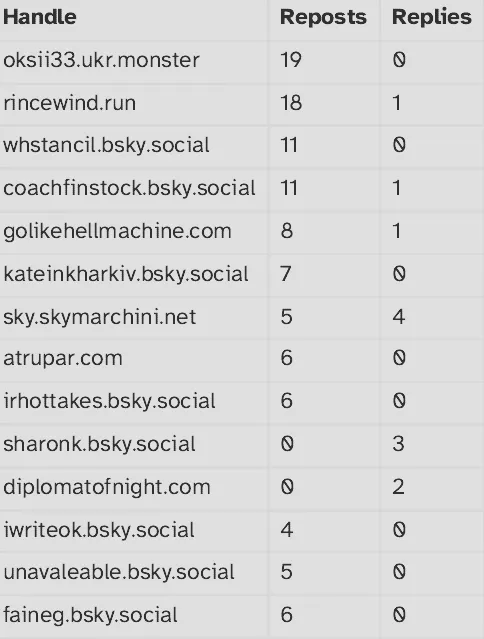Click the Handle column header
484x639 pixels.
(x=40, y=17)
